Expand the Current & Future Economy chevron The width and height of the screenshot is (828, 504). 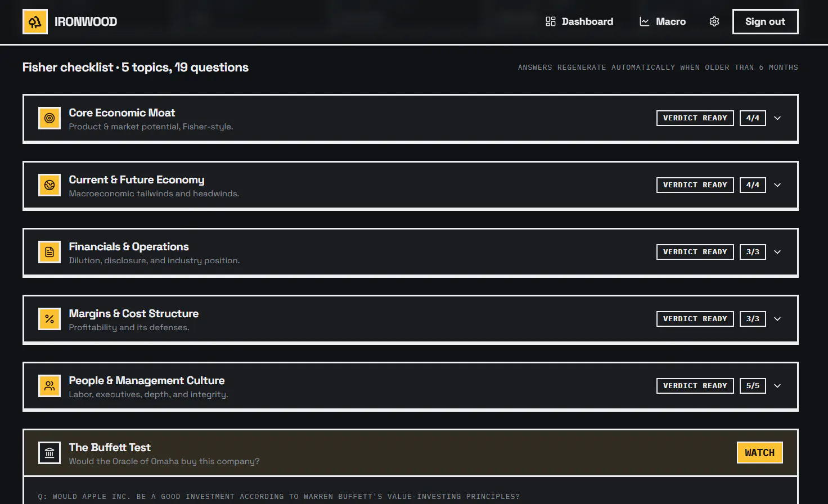(x=777, y=185)
